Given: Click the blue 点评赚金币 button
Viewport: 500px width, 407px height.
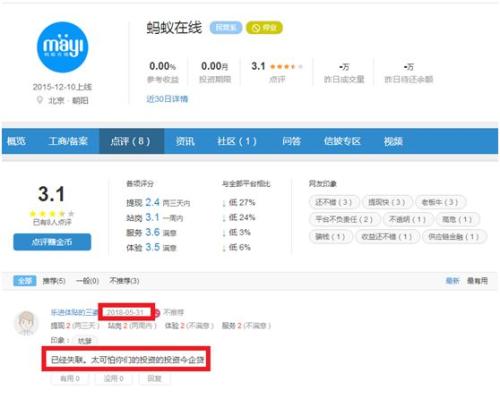Looking at the screenshot, I should pyautogui.click(x=52, y=242).
